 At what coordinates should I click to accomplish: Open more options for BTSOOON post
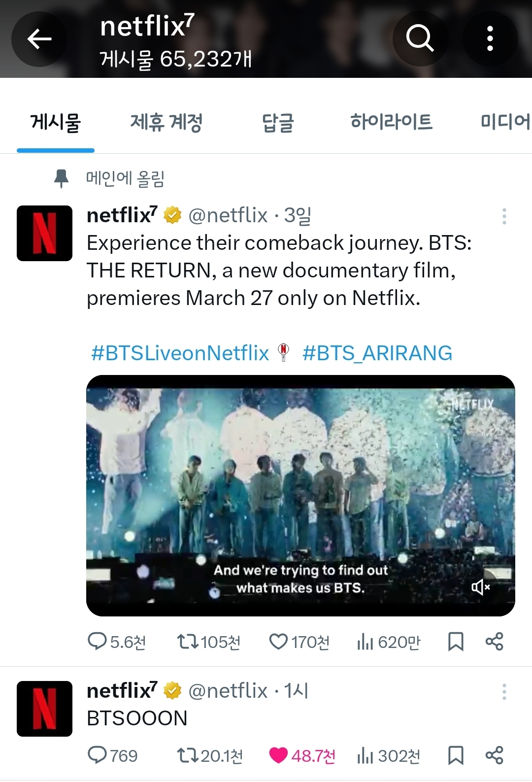click(x=504, y=692)
